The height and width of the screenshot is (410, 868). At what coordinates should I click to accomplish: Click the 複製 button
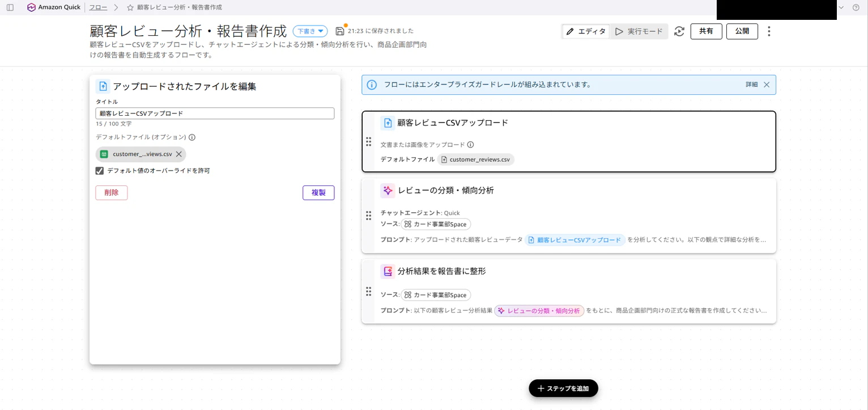click(x=318, y=193)
